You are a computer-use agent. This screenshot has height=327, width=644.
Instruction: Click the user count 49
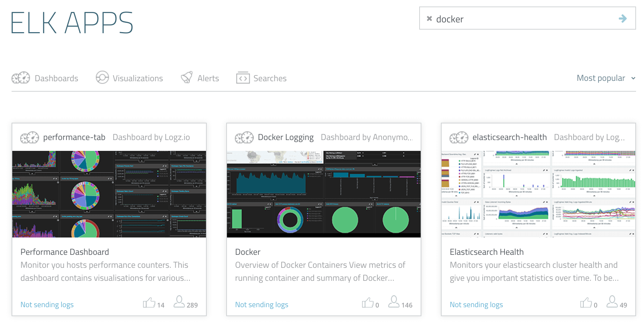(x=623, y=305)
